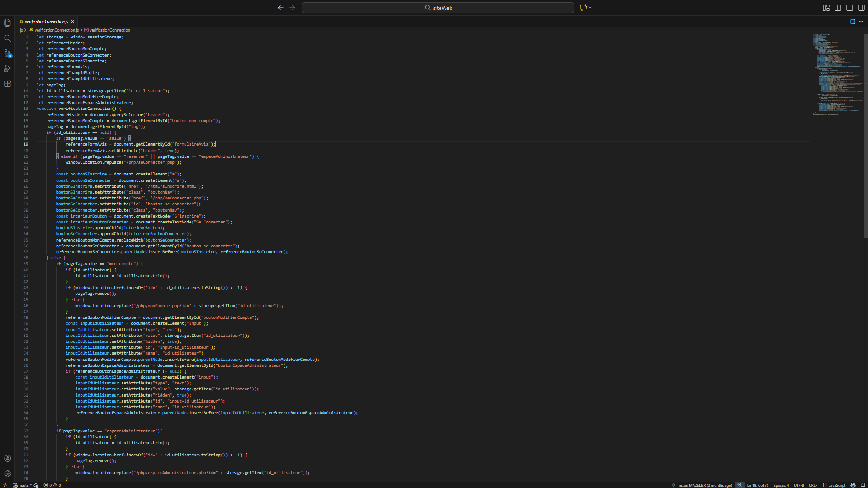Open the Search view in activity bar
Screen dimensions: 868x488
[x=7, y=38]
